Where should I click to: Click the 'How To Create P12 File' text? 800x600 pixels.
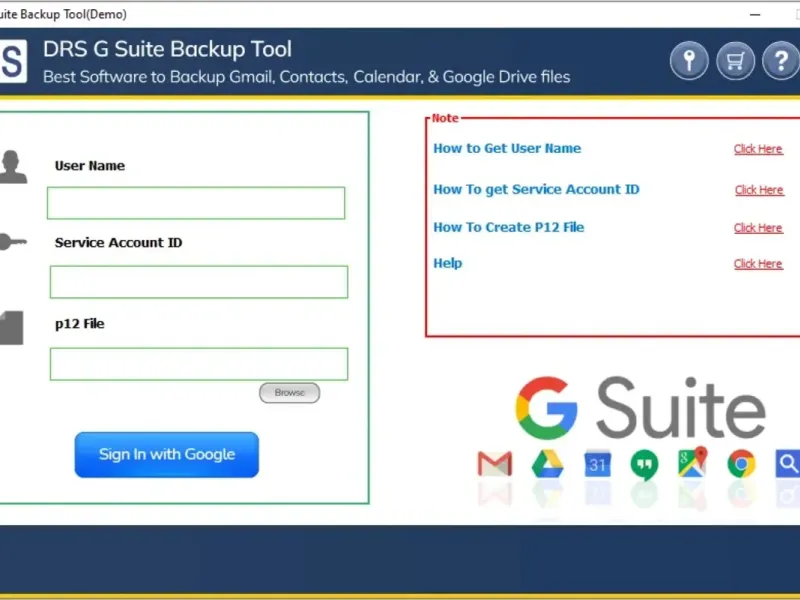[x=508, y=227]
